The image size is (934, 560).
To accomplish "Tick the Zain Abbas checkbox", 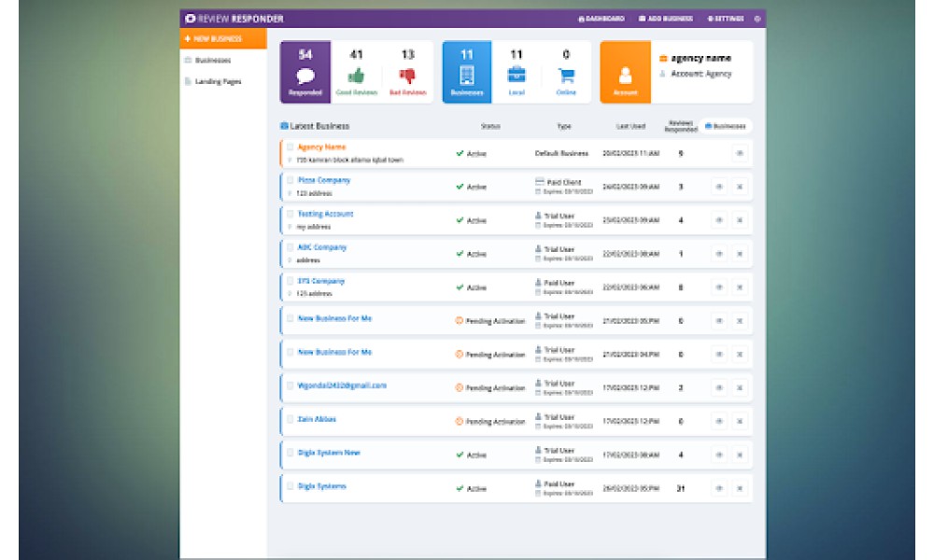I will [x=290, y=419].
